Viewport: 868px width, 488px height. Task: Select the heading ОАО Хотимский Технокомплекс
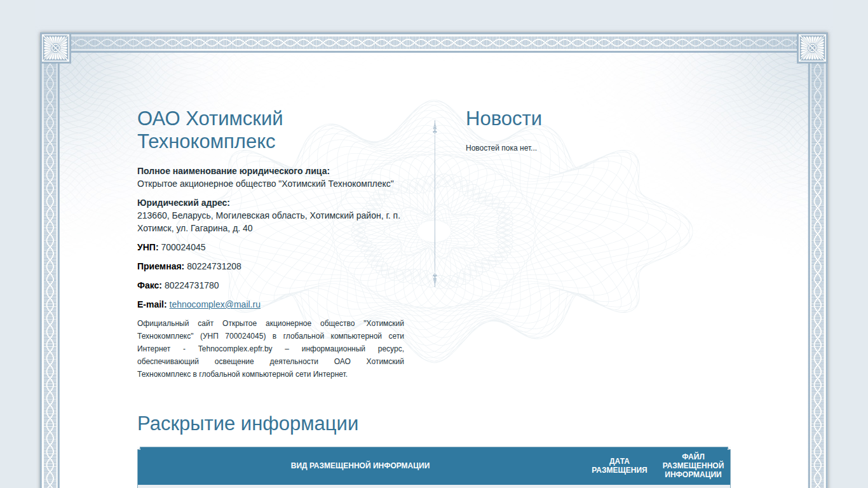pyautogui.click(x=210, y=130)
